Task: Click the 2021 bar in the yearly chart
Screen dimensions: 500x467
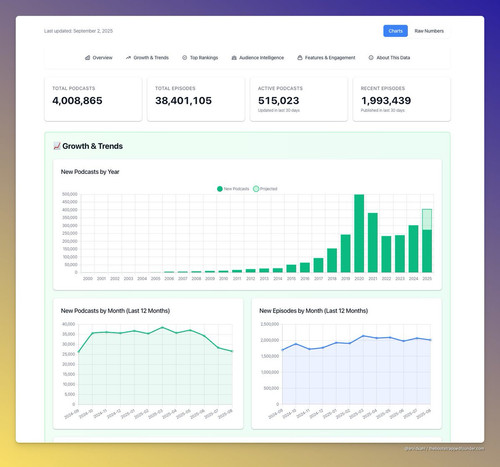Action: pos(373,243)
